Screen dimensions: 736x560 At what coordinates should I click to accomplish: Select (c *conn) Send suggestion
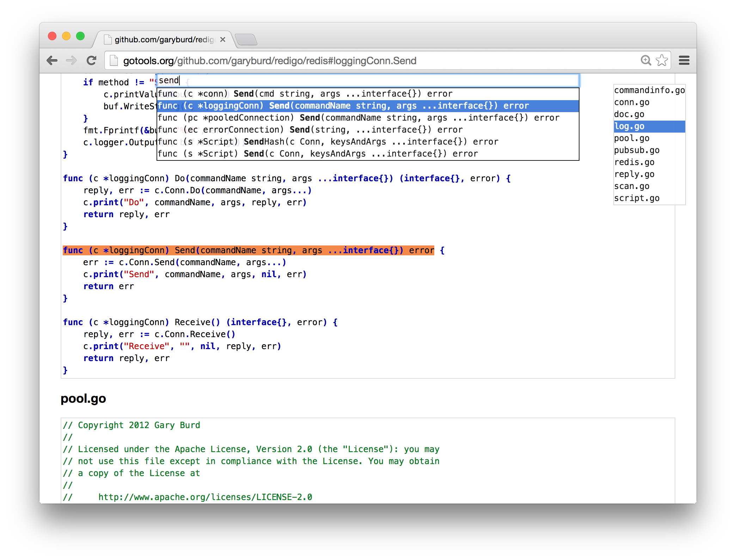[305, 94]
